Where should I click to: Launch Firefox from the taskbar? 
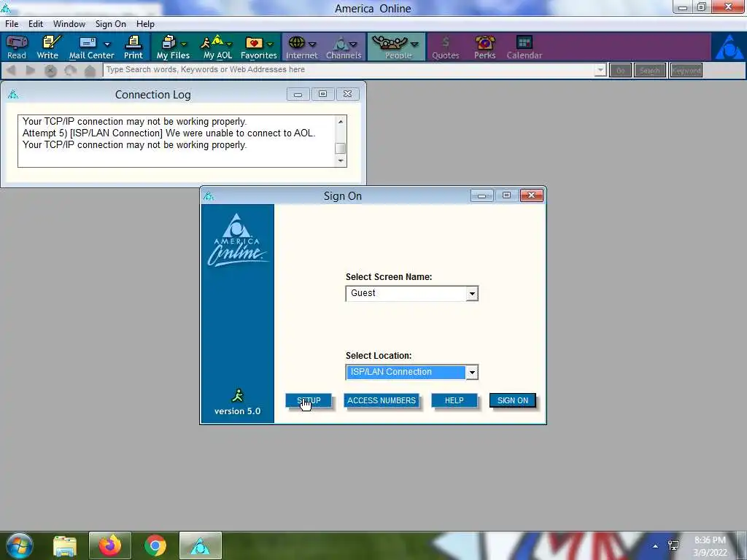point(109,545)
